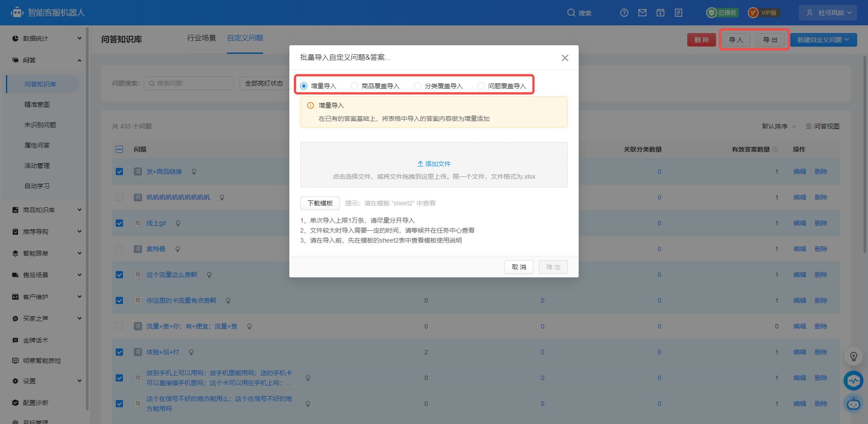This screenshot has height=424, width=868.
Task: Open the 新建自定义问题 dropdown button
Action: [x=823, y=40]
